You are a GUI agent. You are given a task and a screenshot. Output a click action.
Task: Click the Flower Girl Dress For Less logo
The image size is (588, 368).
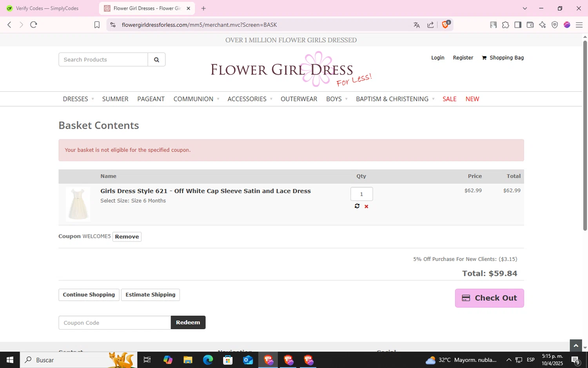pyautogui.click(x=291, y=69)
